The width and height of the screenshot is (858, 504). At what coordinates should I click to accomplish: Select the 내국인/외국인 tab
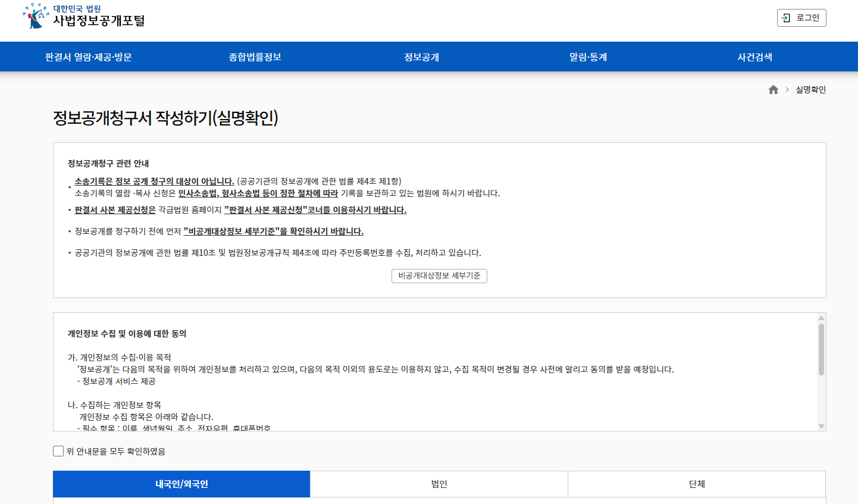181,484
